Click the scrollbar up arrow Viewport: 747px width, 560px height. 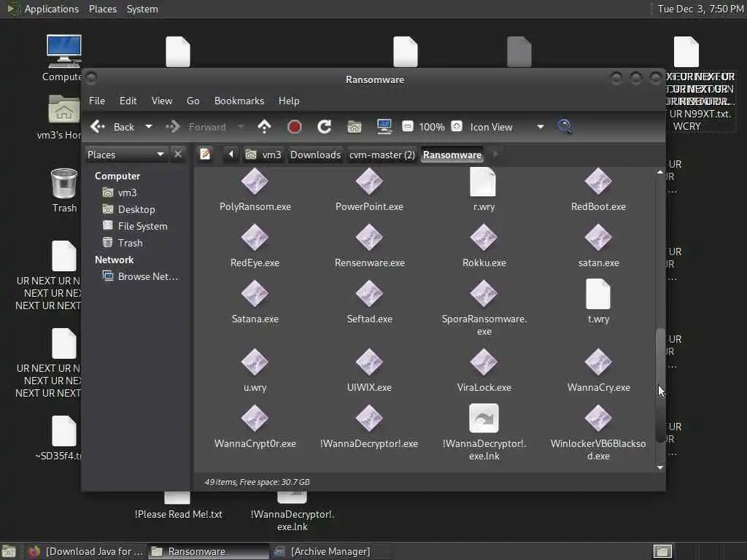click(x=659, y=172)
